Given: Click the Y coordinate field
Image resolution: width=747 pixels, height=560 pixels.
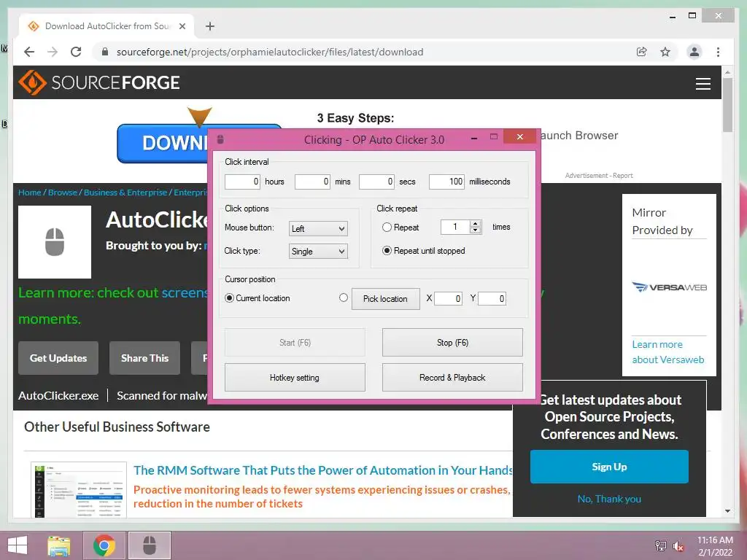Looking at the screenshot, I should [492, 298].
